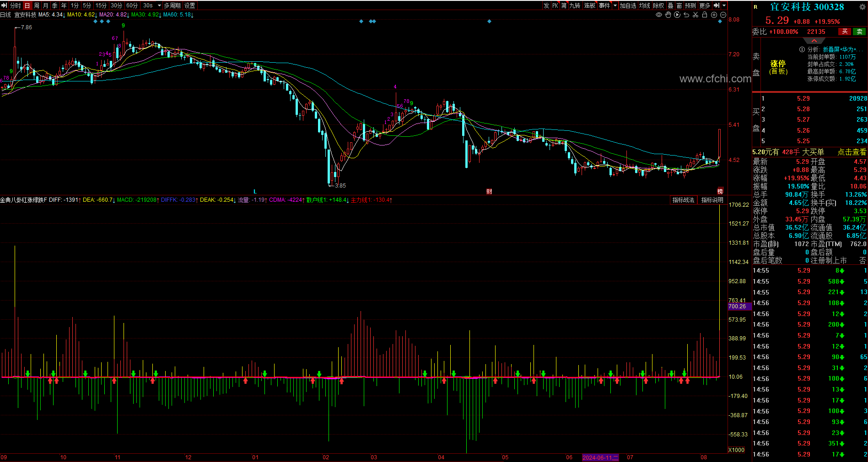Switch to the 分时 intraday tab
The width and height of the screenshot is (868, 462).
16,5
